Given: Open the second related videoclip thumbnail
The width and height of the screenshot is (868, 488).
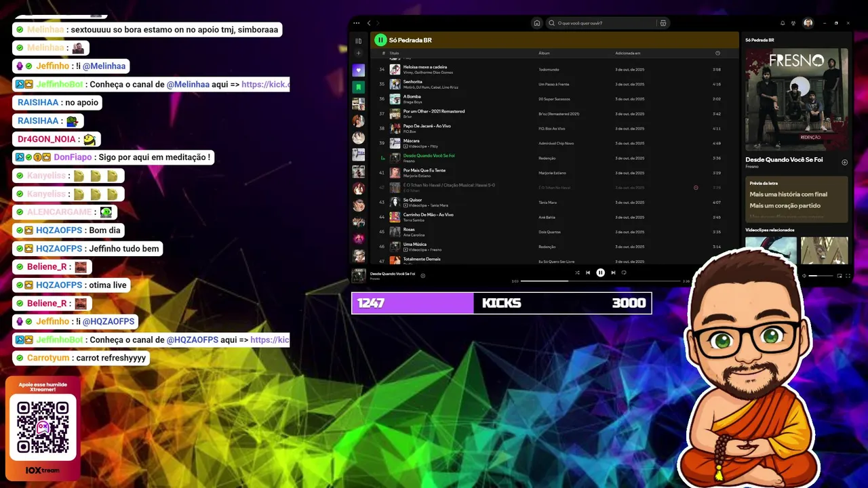Looking at the screenshot, I should coord(825,250).
